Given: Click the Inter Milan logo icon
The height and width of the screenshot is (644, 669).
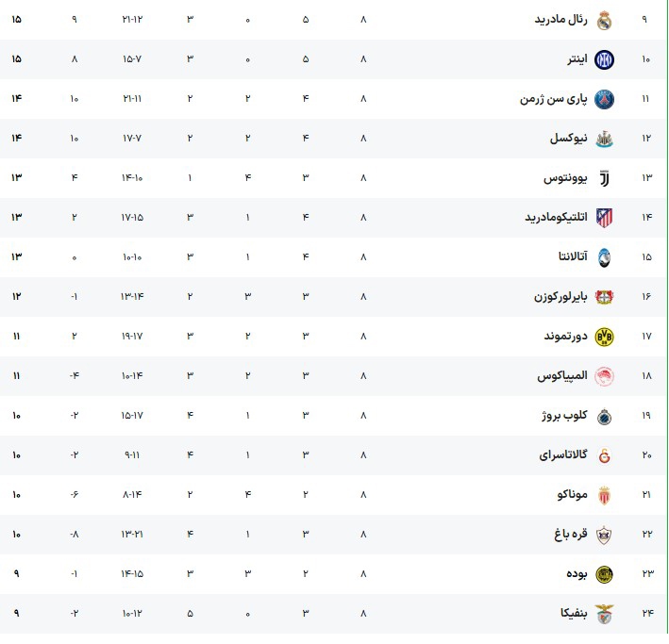Looking at the screenshot, I should pyautogui.click(x=605, y=59).
